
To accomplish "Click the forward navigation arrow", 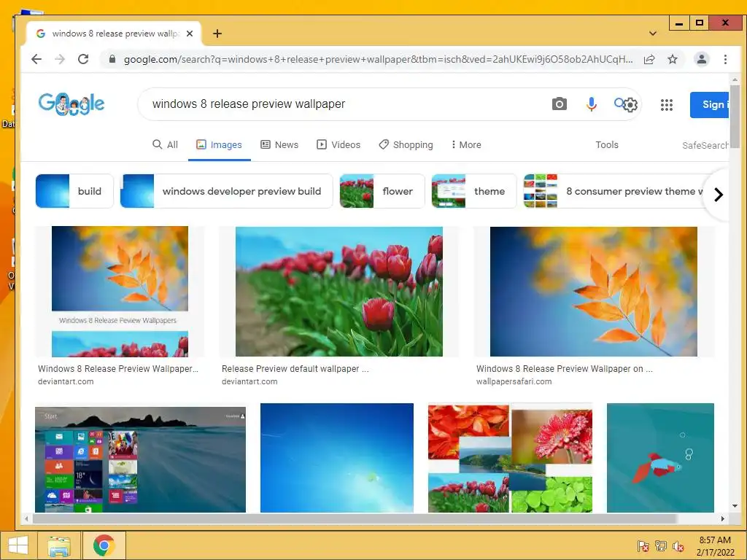I will (60, 59).
